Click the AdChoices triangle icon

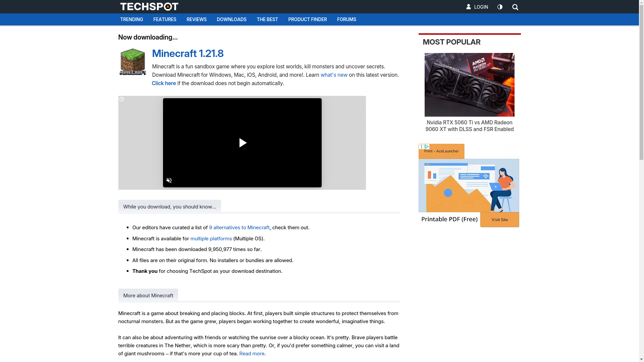(x=427, y=147)
